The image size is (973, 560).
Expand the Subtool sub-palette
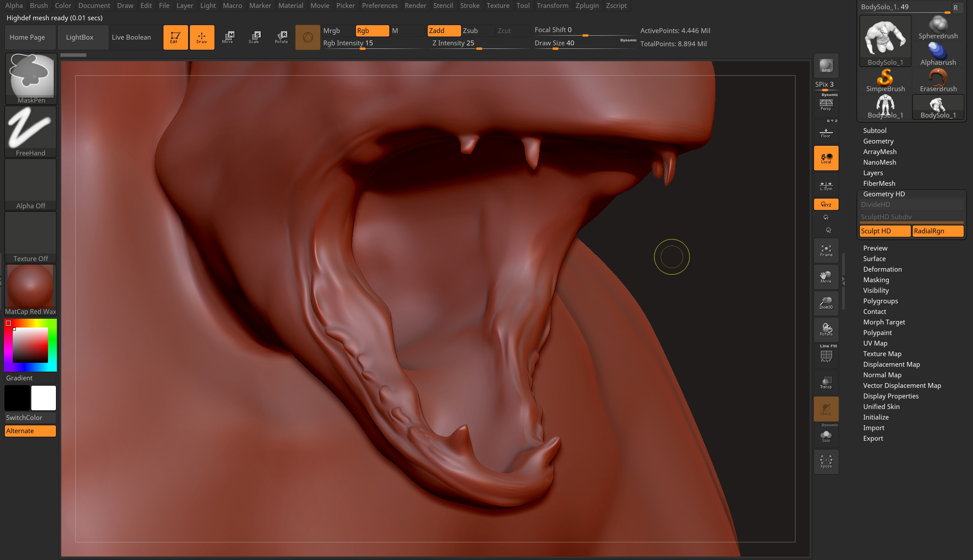(875, 131)
